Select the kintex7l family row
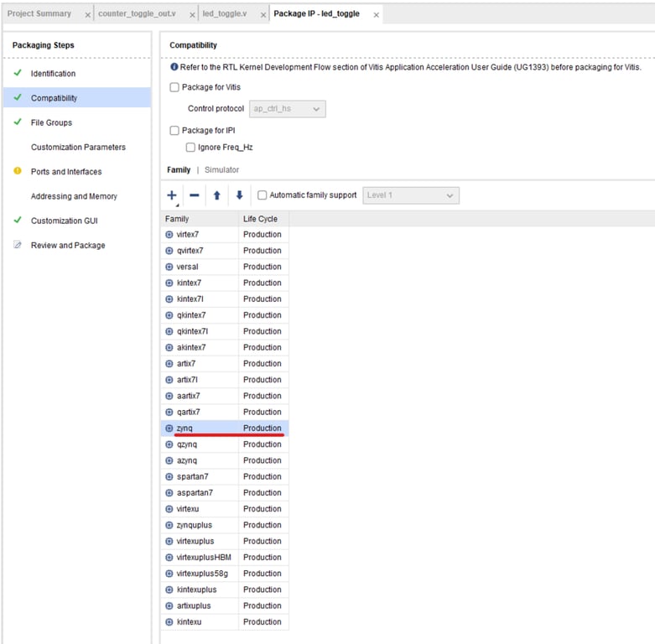Viewport: 655px width, 644px height. (225, 299)
